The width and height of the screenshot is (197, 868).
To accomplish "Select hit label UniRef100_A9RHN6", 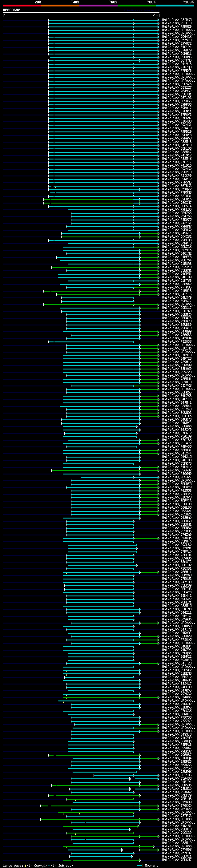I will [177, 57].
